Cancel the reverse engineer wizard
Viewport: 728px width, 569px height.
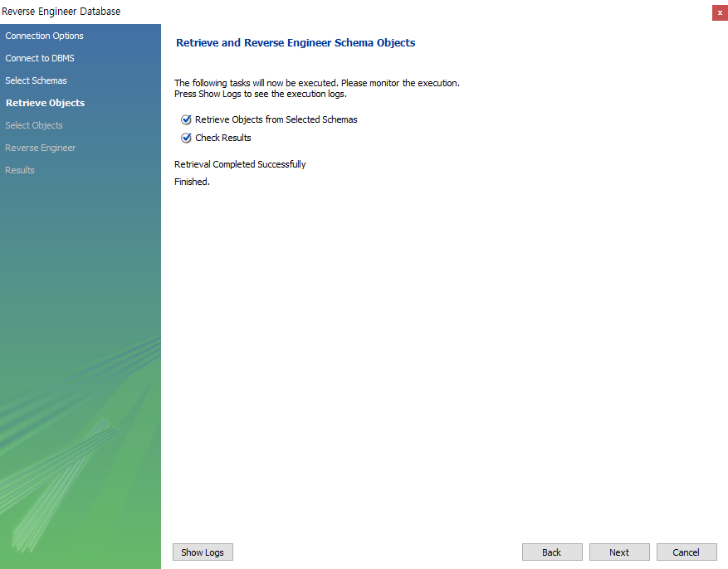click(686, 552)
